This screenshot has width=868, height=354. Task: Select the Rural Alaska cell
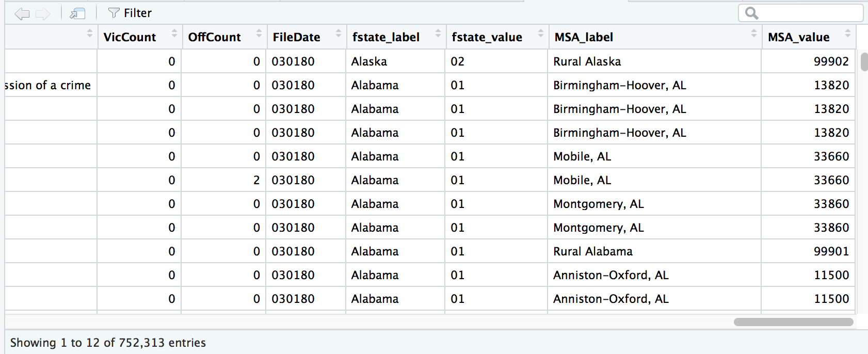pos(587,61)
